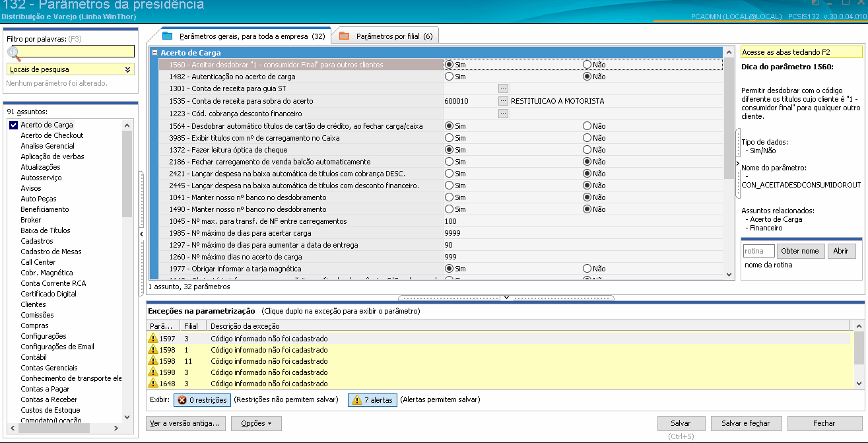Select Custos de Estoque subject

[x=51, y=410]
